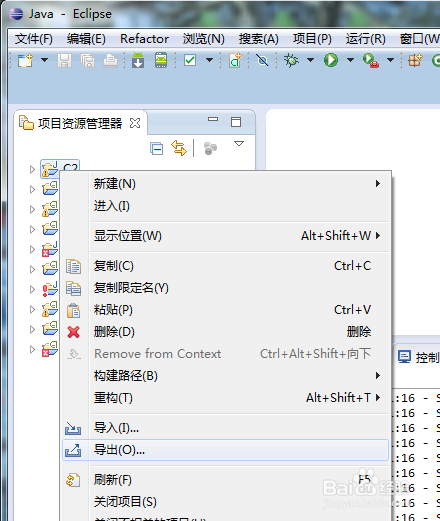Click the working sets filter icon

(210, 149)
